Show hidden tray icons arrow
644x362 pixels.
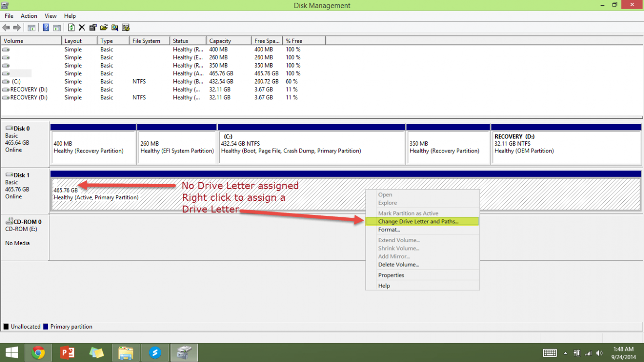(566, 353)
